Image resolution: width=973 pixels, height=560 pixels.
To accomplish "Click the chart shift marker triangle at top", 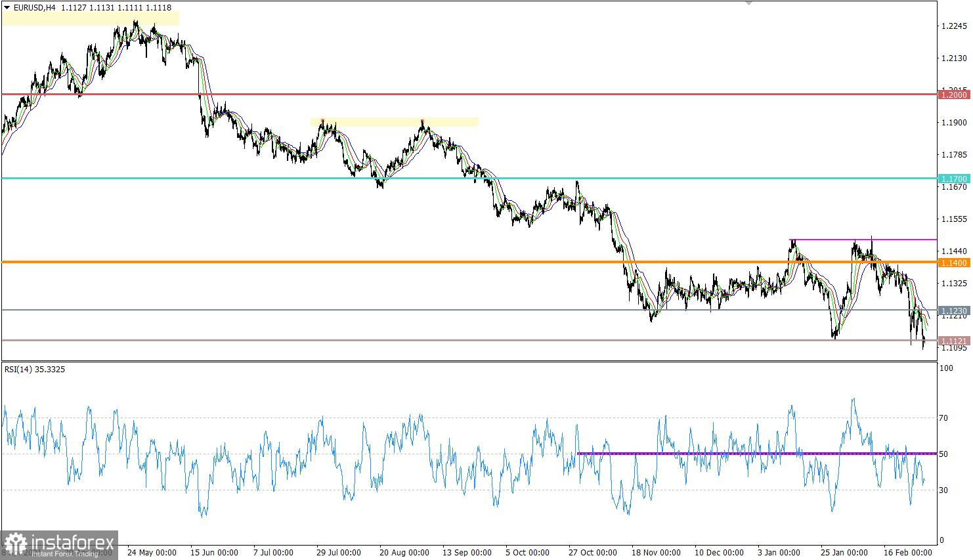I will 748,3.
